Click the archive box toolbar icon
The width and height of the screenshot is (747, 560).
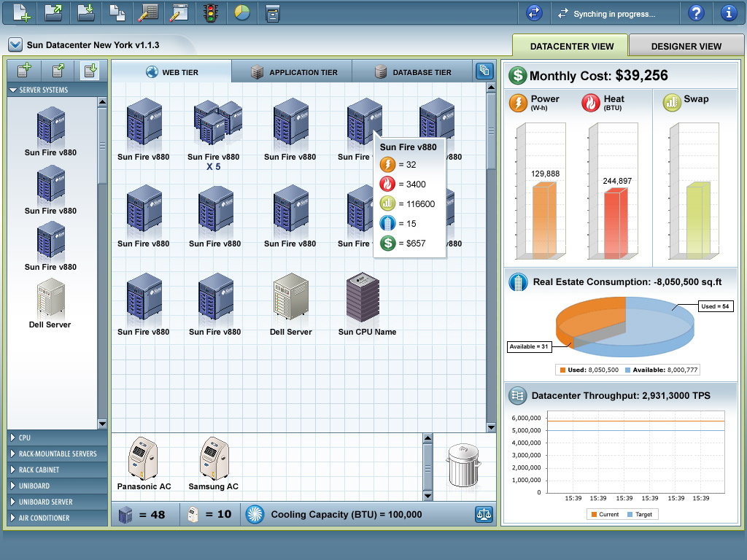click(273, 13)
